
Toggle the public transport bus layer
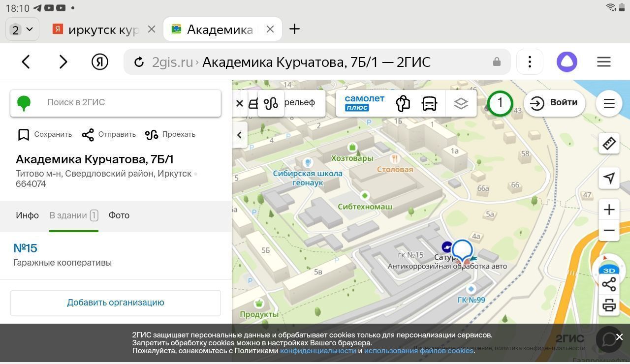[430, 103]
